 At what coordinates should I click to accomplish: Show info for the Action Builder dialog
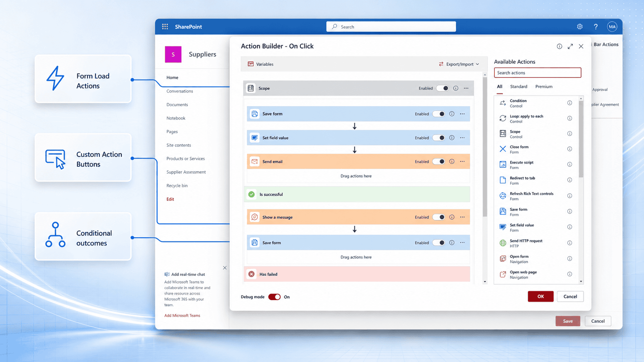(559, 46)
